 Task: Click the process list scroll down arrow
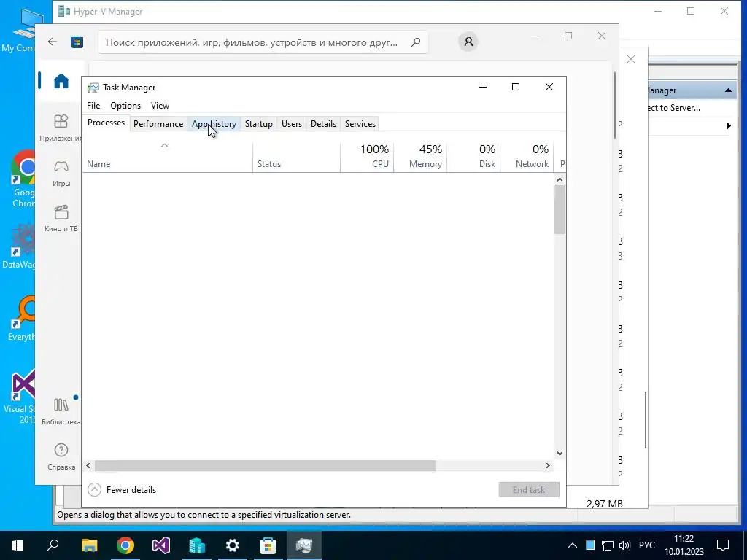click(560, 454)
